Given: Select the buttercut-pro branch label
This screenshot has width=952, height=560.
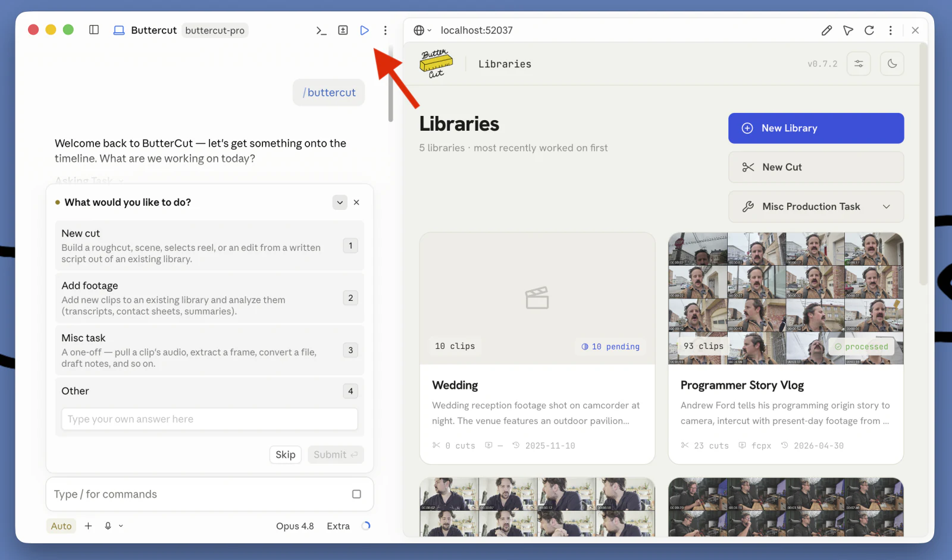Looking at the screenshot, I should [x=215, y=30].
